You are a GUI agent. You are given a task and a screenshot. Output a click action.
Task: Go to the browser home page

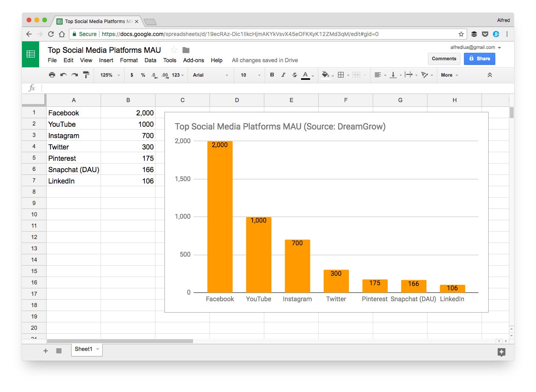(x=62, y=34)
